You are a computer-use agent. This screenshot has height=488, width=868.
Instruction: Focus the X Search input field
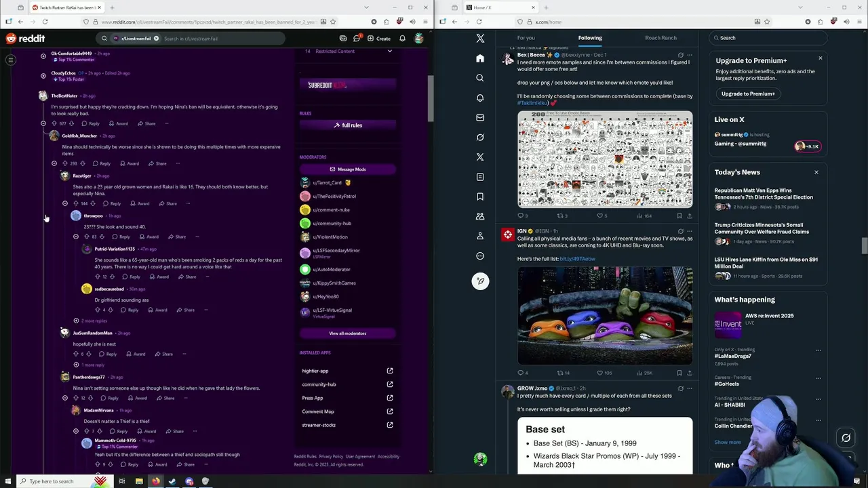(768, 38)
